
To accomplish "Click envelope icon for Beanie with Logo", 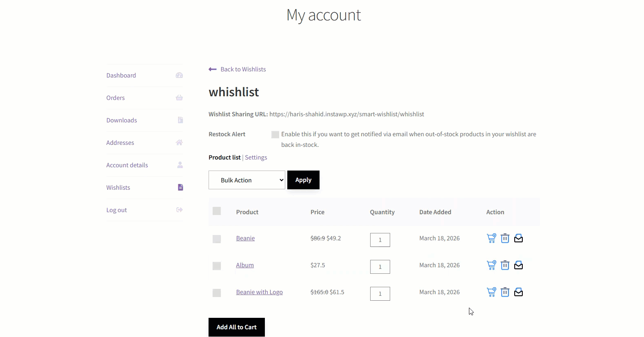I will [x=518, y=292].
